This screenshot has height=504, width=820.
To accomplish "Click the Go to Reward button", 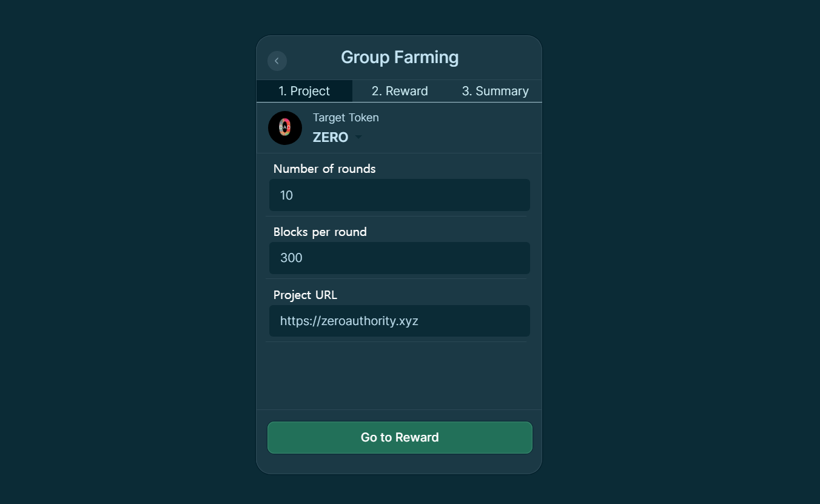I will (x=400, y=437).
